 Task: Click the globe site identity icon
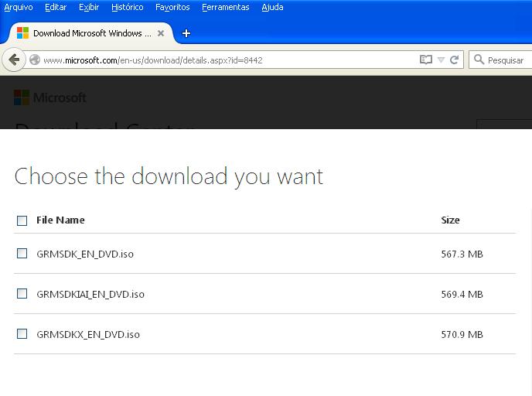click(35, 60)
